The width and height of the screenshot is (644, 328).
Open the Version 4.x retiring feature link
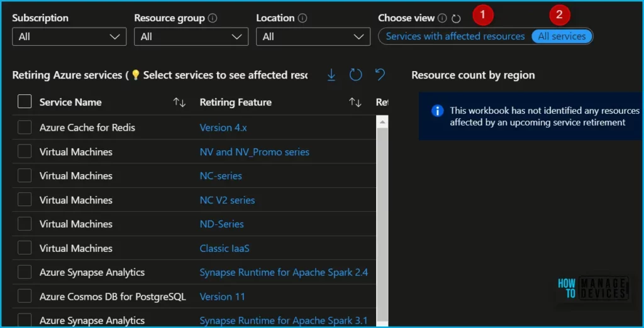point(223,128)
